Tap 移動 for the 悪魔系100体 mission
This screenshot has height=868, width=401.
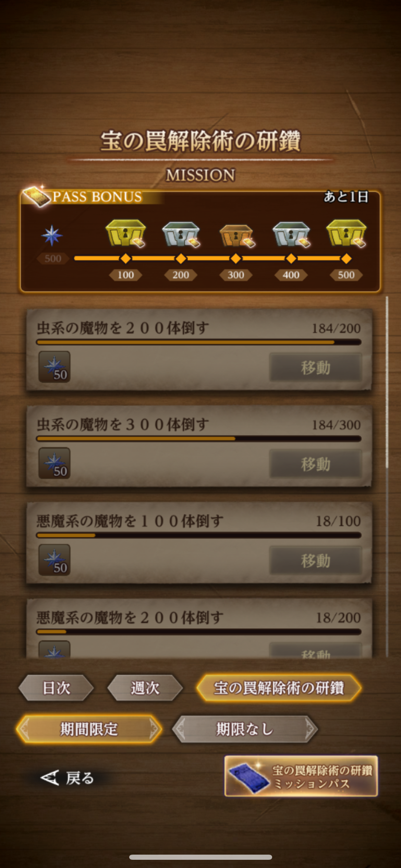(316, 560)
